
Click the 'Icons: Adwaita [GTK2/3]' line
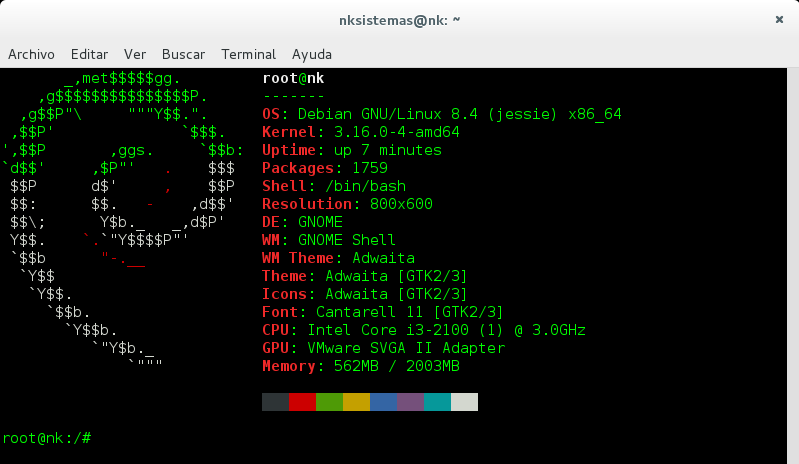point(364,294)
